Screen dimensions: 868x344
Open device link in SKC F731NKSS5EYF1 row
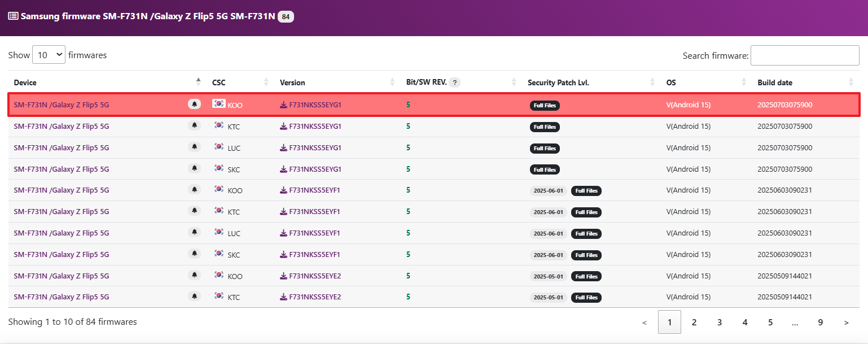pyautogui.click(x=62, y=254)
